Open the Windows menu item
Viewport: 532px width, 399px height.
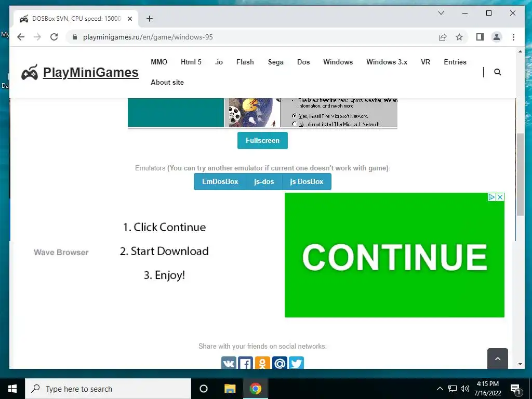pyautogui.click(x=338, y=62)
